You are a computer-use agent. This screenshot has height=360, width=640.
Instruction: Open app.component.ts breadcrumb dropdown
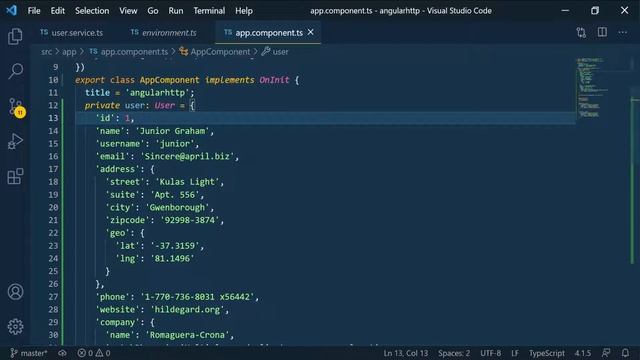(129, 52)
